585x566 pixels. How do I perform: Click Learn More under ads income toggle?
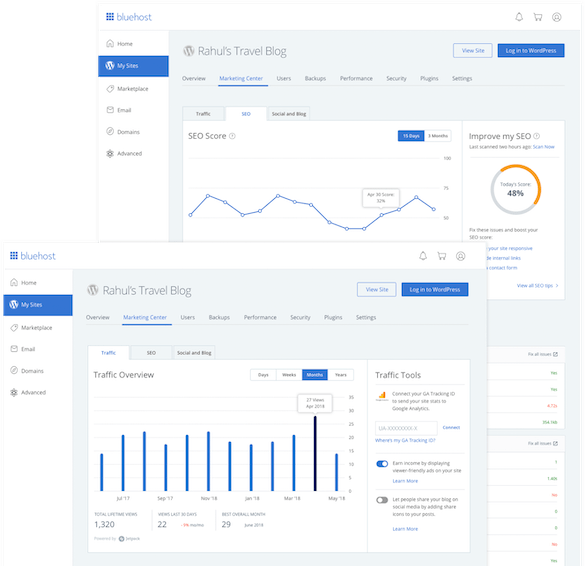pyautogui.click(x=405, y=481)
